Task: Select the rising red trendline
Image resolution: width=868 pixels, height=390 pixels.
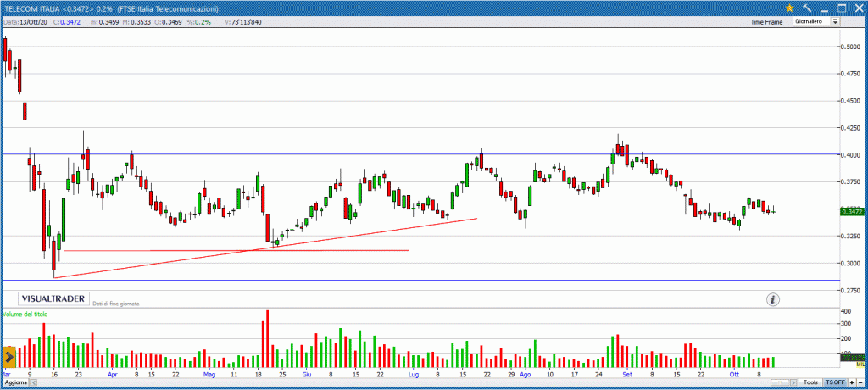Action: (x=265, y=248)
